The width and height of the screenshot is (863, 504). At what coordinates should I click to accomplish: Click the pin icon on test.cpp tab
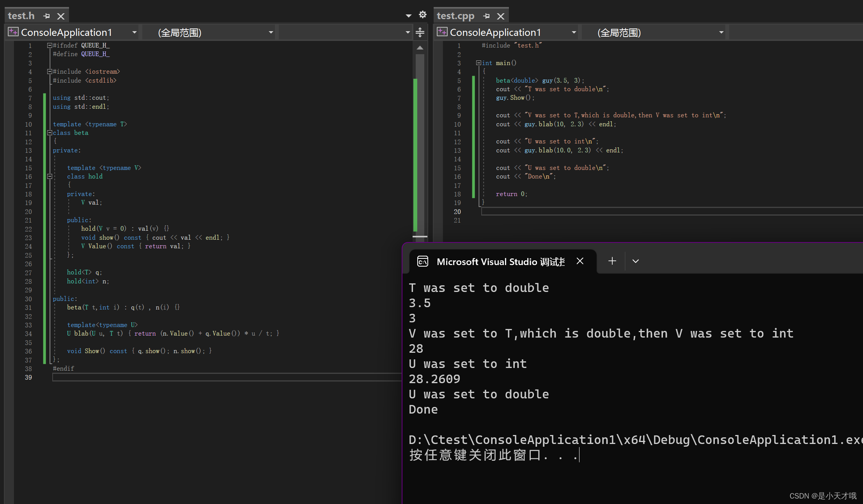coord(486,16)
